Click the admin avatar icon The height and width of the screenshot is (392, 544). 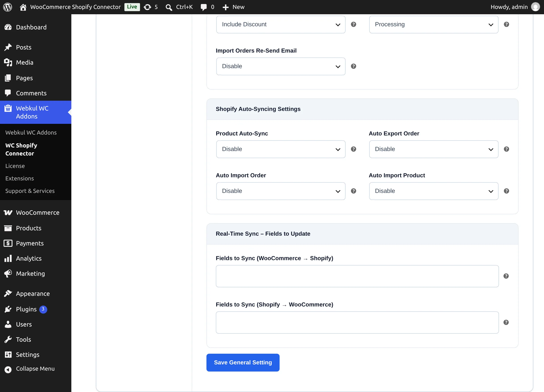(x=535, y=7)
